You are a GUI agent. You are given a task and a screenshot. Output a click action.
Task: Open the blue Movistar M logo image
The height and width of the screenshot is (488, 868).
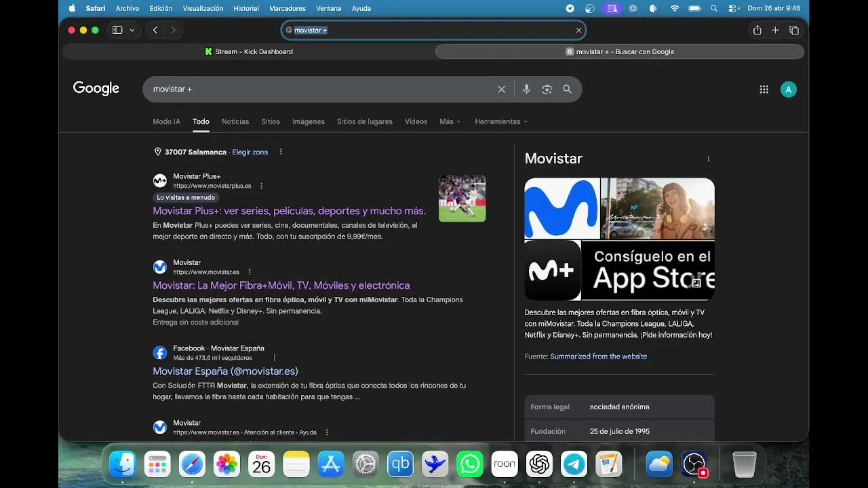coord(562,208)
